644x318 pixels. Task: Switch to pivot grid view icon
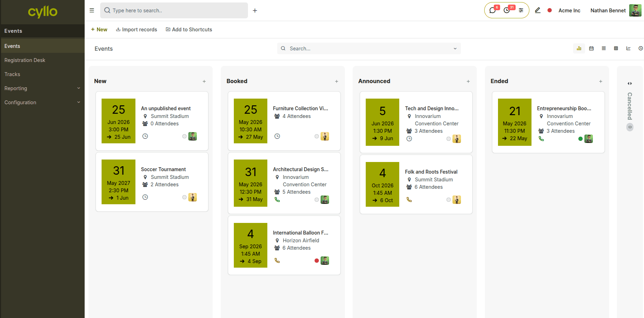[616, 48]
